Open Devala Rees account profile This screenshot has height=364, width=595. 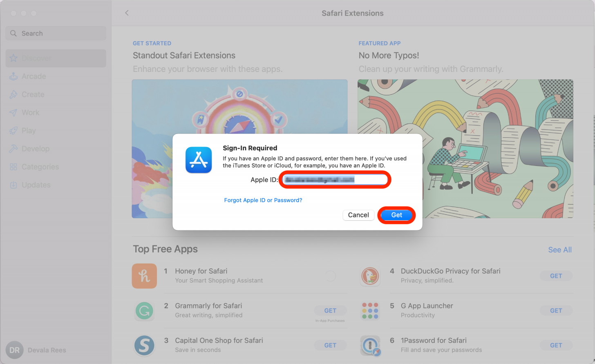tap(36, 350)
